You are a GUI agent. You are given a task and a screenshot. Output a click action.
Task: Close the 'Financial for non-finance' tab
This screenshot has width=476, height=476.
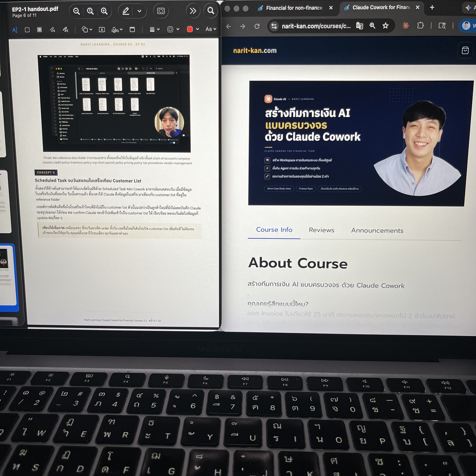pyautogui.click(x=331, y=8)
